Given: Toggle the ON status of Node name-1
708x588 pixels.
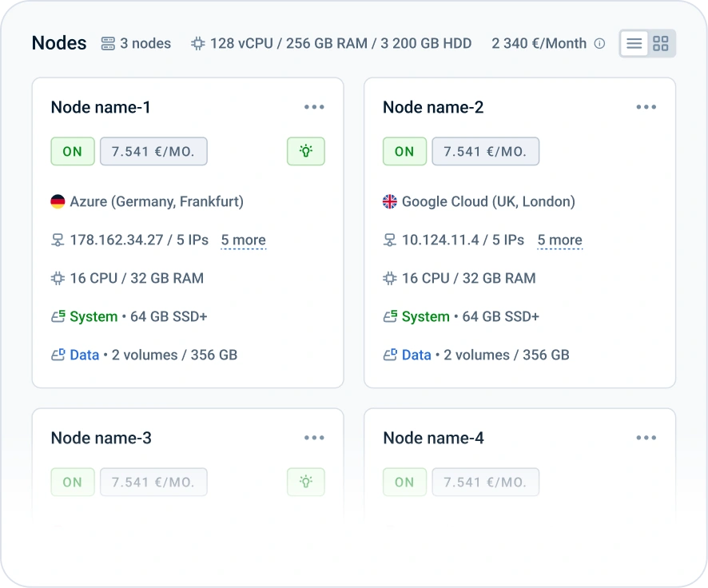Looking at the screenshot, I should [73, 151].
